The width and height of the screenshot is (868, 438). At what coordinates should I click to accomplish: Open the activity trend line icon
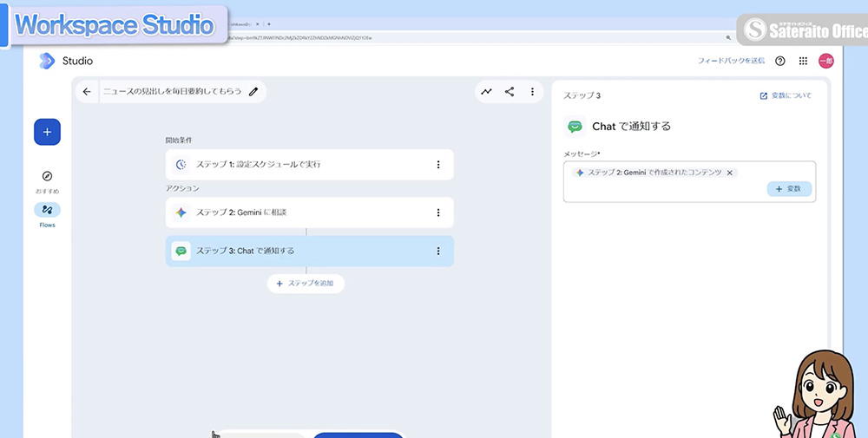487,92
